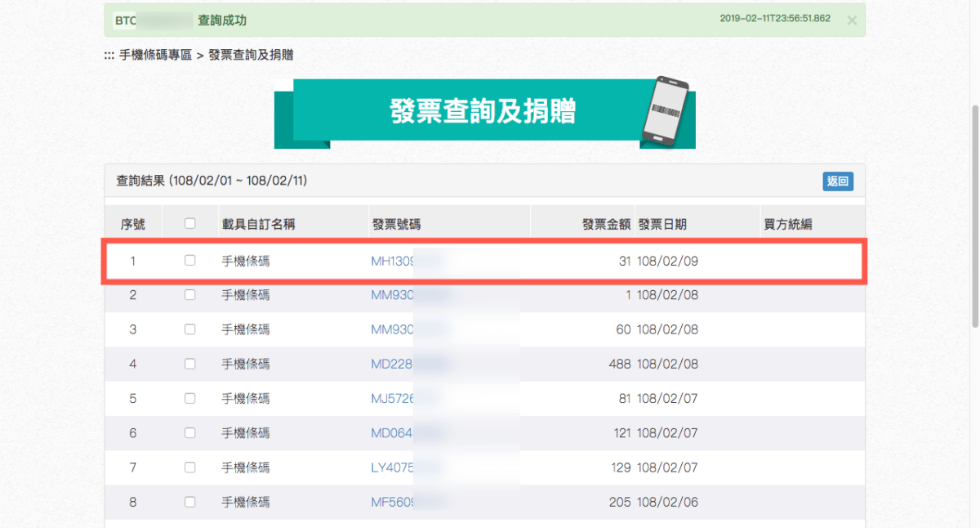980x528 pixels.
Task: Check the checkbox for row 2
Action: click(190, 295)
